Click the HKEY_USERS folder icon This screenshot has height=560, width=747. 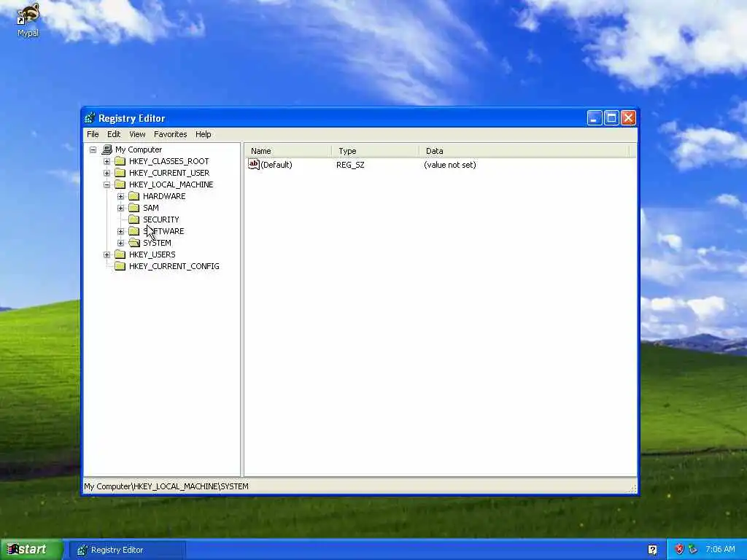pos(120,254)
